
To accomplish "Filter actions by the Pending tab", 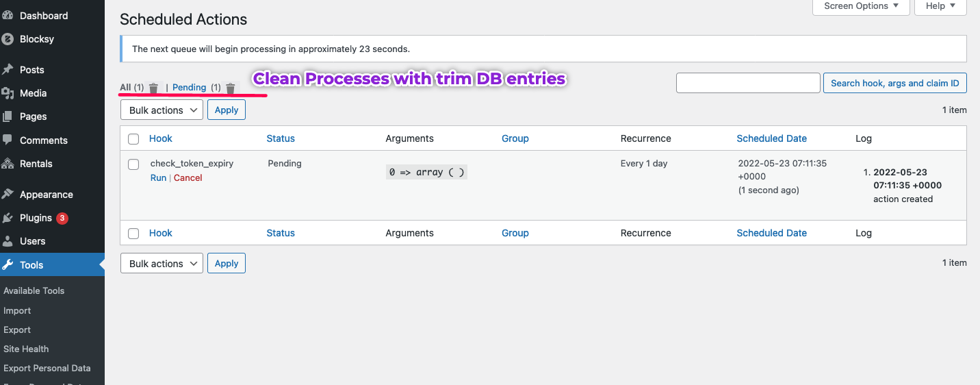I will (189, 88).
